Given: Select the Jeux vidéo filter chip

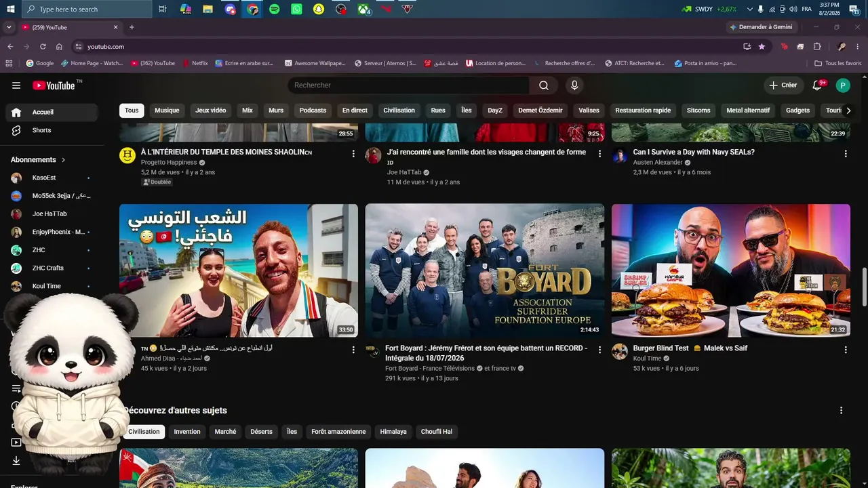Looking at the screenshot, I should pos(211,110).
